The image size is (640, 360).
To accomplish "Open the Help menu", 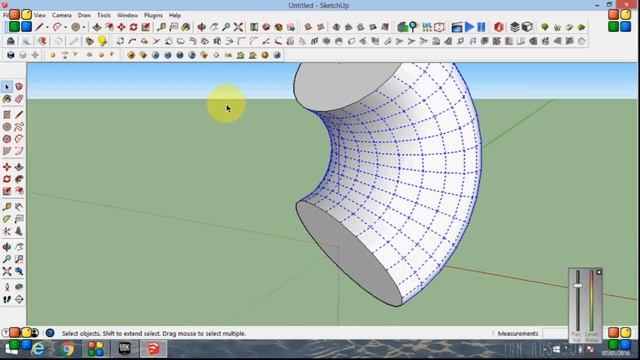I will pos(175,15).
